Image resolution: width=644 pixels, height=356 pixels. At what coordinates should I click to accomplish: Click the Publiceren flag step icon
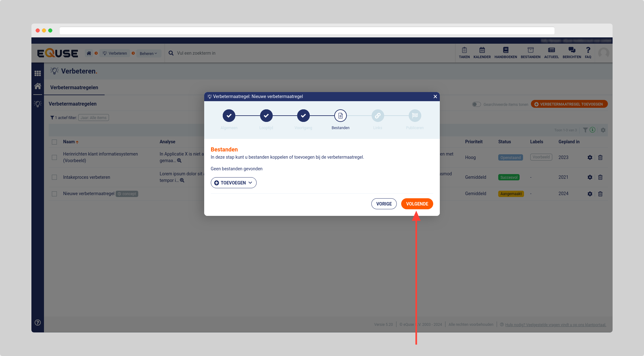[x=415, y=116]
